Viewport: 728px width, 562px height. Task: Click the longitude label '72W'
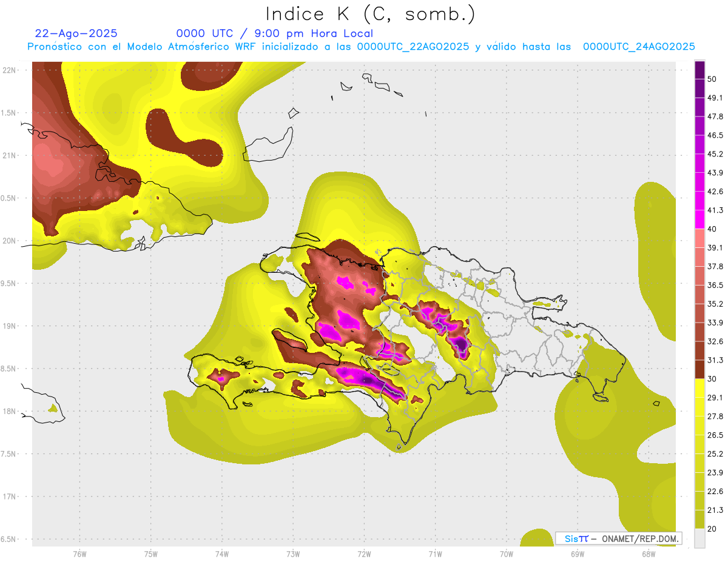coord(364,554)
